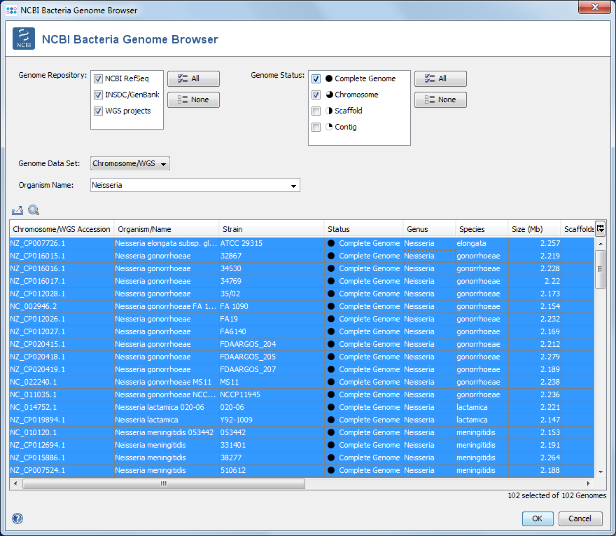
Task: Click the table's scroll up arrow
Action: pos(600,244)
